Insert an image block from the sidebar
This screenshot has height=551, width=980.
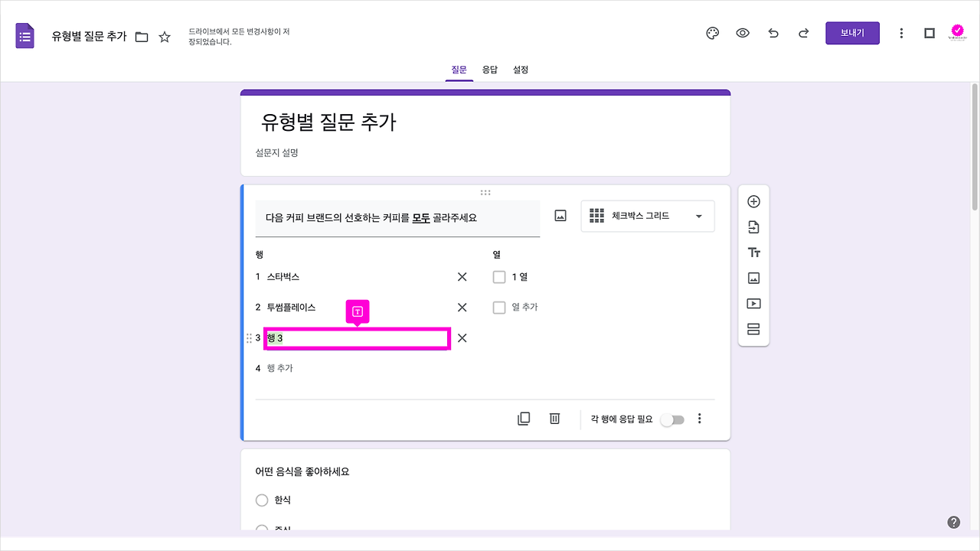tap(753, 278)
